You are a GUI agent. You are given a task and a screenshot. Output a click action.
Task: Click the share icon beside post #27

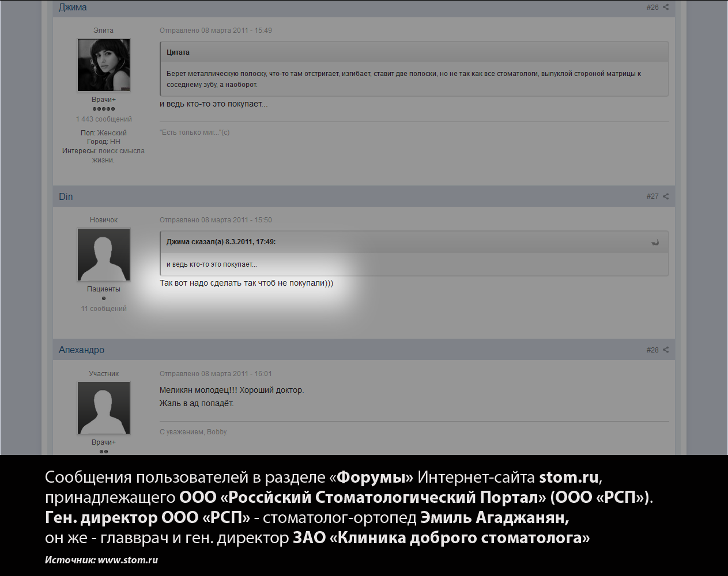coord(666,196)
